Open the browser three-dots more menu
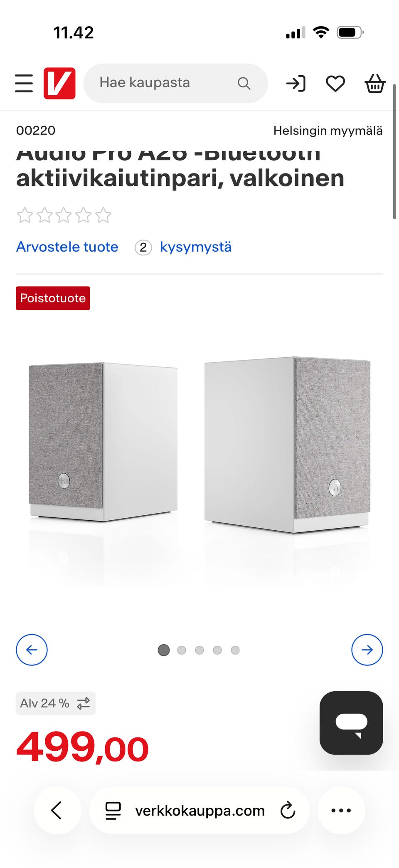399x868 pixels. click(341, 810)
